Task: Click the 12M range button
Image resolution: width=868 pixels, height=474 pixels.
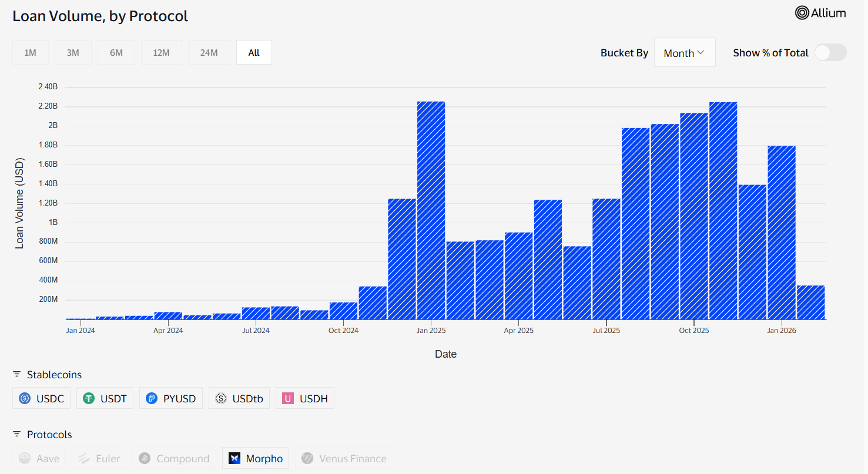Action: point(161,52)
